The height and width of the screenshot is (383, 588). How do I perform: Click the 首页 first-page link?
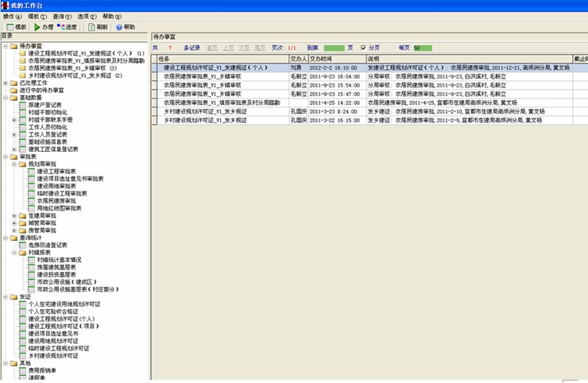[211, 48]
